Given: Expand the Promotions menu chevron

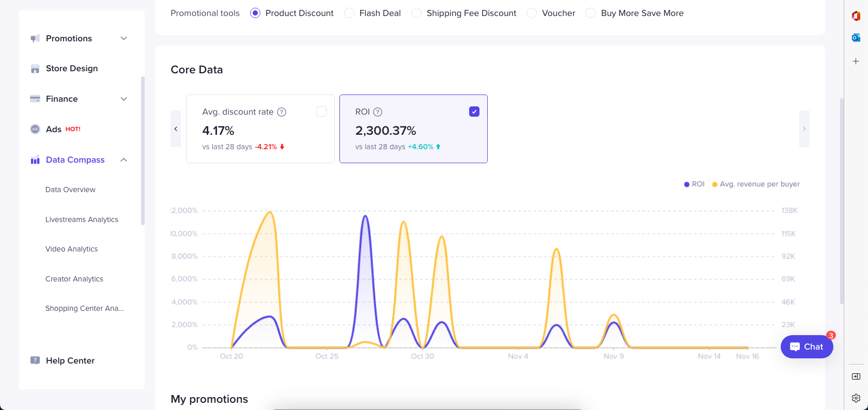Looking at the screenshot, I should click(123, 38).
